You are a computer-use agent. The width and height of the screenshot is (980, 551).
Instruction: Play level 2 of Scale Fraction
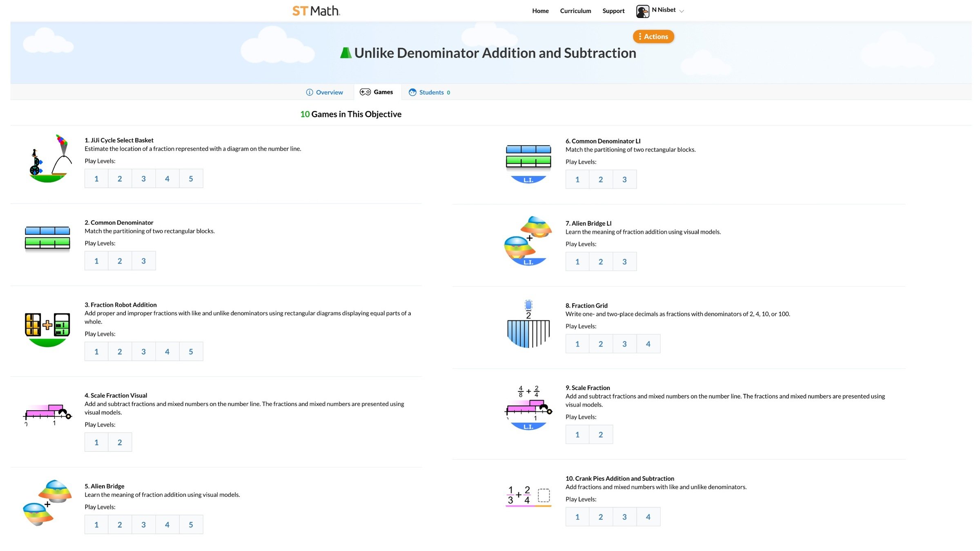point(601,435)
